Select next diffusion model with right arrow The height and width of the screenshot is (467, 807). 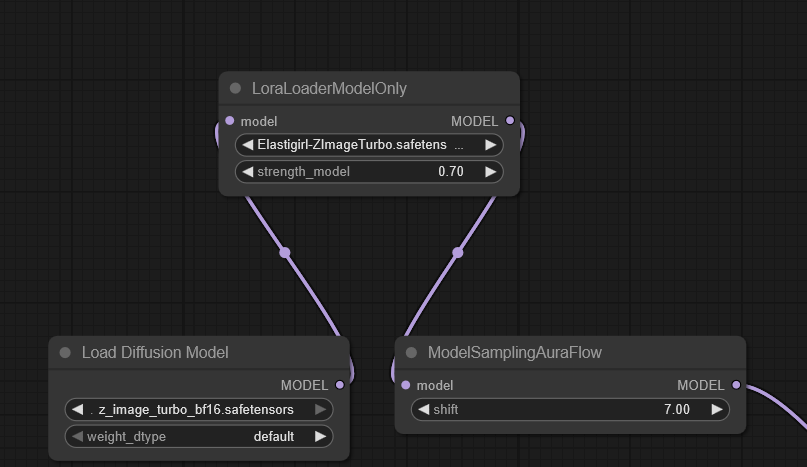tap(320, 409)
